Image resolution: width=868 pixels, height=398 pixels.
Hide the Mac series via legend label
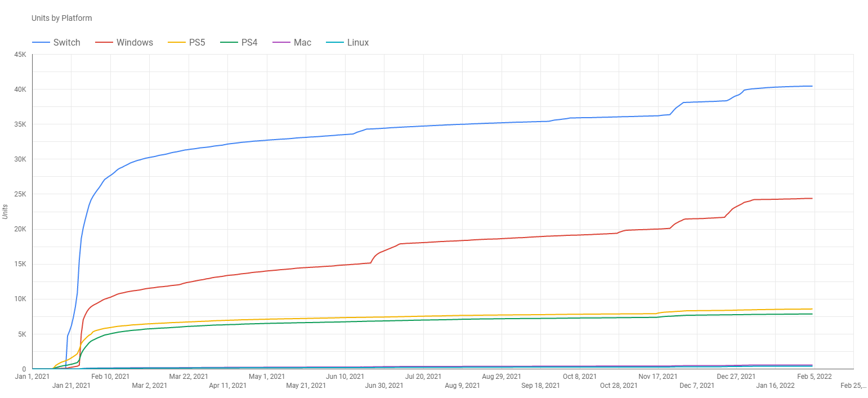pos(302,42)
